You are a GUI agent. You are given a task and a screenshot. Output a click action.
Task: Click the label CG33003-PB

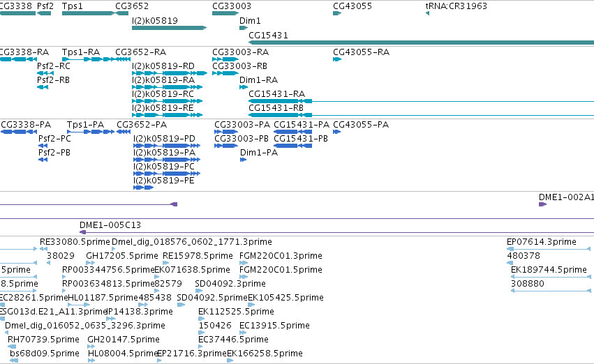click(x=242, y=139)
